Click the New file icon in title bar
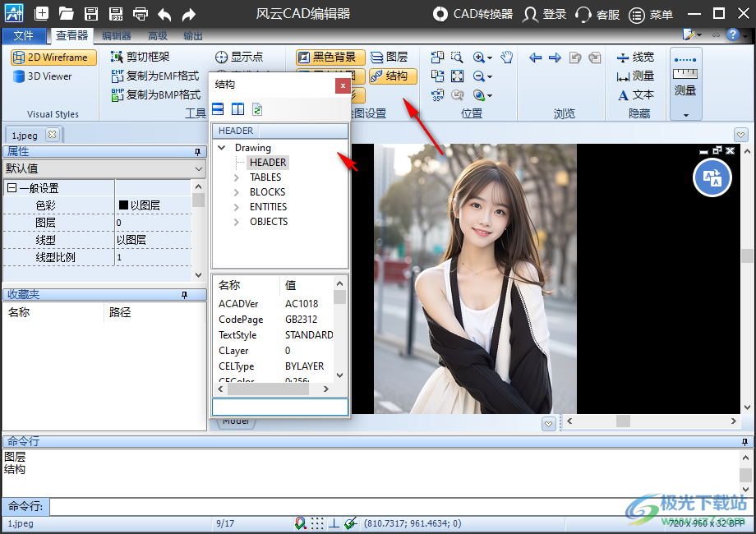The image size is (756, 534). pyautogui.click(x=41, y=13)
